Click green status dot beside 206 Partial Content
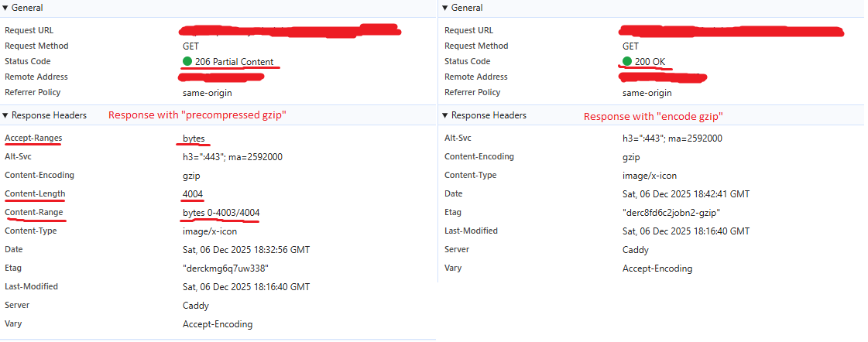868x342 pixels. click(x=187, y=62)
